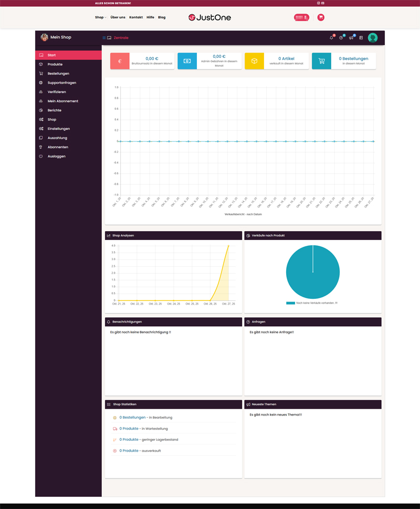This screenshot has width=420, height=509.
Task: Click the help question mark icon
Action: coord(341,38)
